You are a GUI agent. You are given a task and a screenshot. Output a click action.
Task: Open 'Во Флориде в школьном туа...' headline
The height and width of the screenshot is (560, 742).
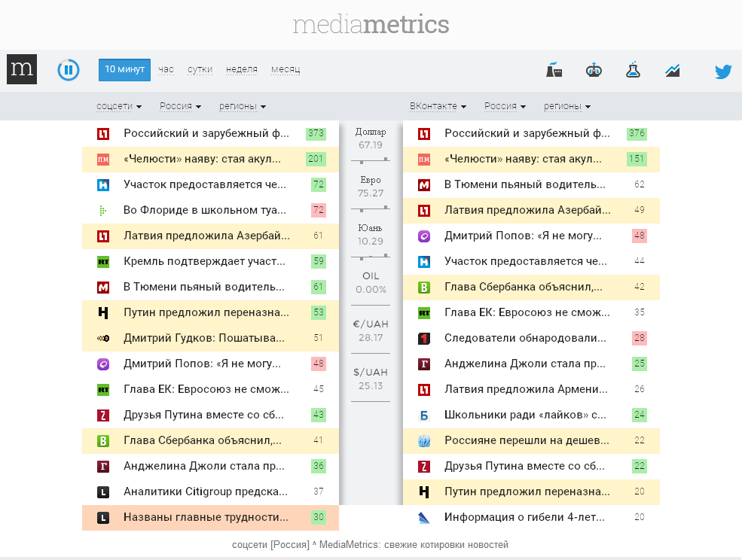point(205,210)
